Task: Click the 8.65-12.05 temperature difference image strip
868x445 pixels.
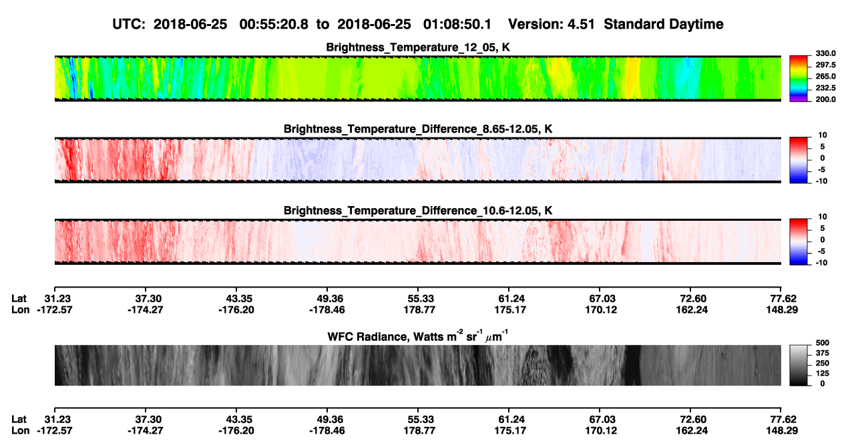Action: click(417, 159)
